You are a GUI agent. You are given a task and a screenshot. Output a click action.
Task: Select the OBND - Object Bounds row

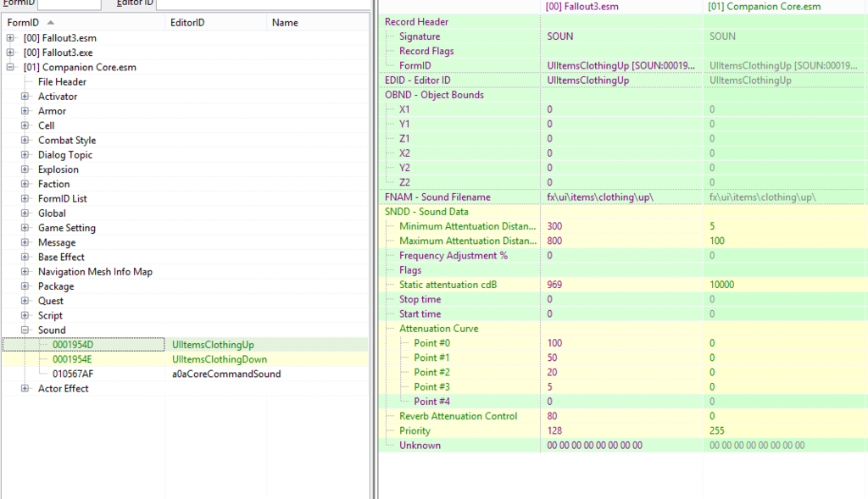pos(623,95)
